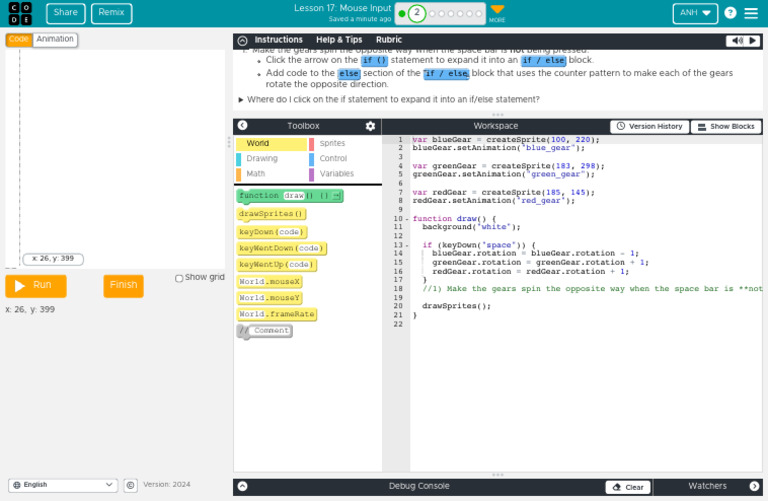This screenshot has width=768, height=501.
Task: Expand the Debug Console arrow icon
Action: [x=242, y=486]
